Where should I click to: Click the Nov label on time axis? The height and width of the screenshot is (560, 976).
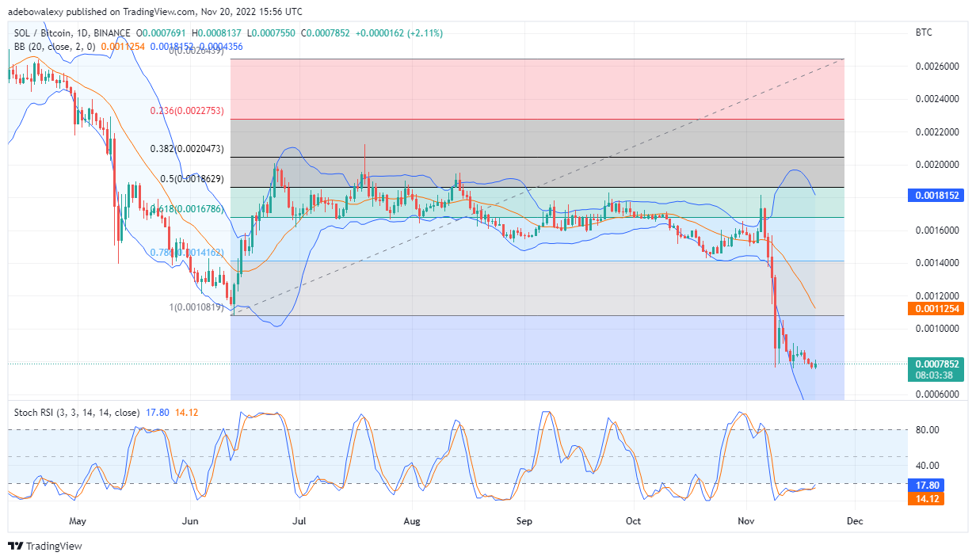tap(745, 522)
